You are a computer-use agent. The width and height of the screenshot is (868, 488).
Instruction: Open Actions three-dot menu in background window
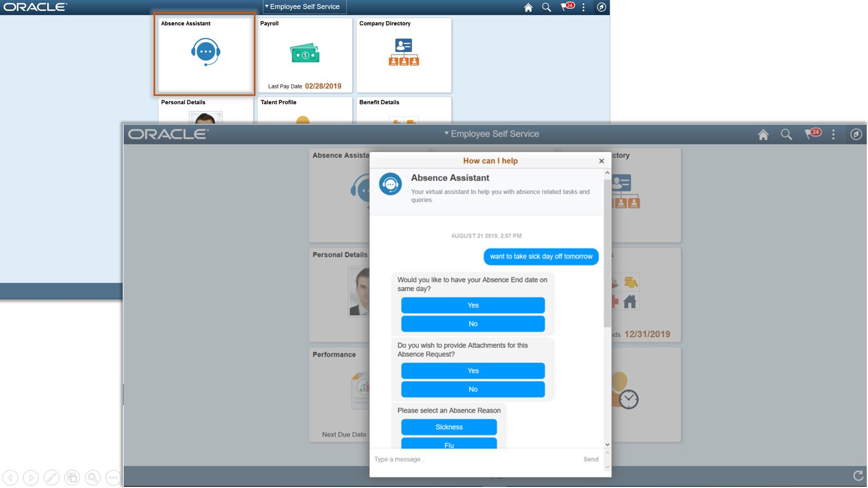pos(584,7)
